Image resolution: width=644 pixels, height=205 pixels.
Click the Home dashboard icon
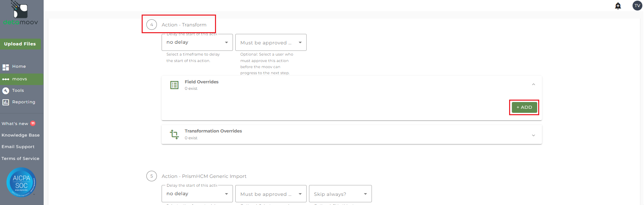(x=6, y=67)
